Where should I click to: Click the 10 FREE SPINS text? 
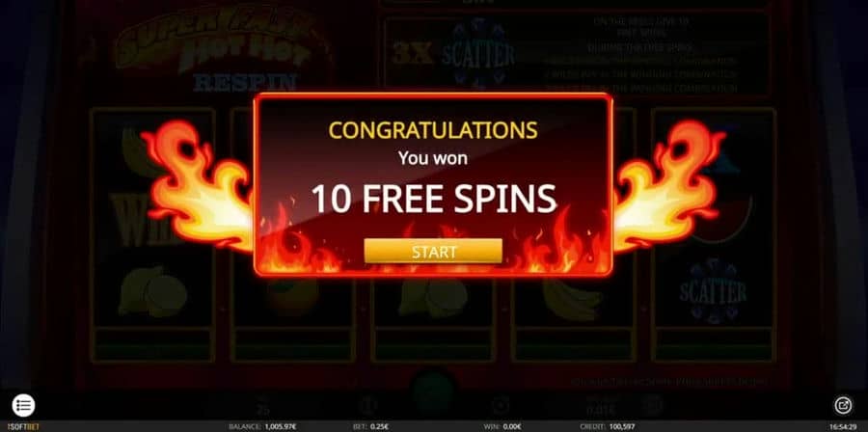pyautogui.click(x=433, y=199)
